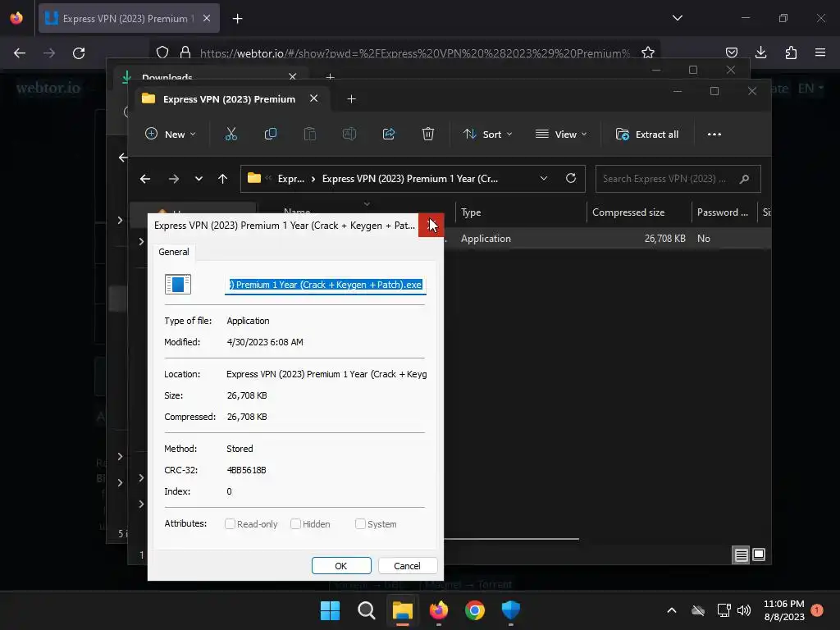The width and height of the screenshot is (840, 630).
Task: Reload the Firefox page
Action: point(79,53)
